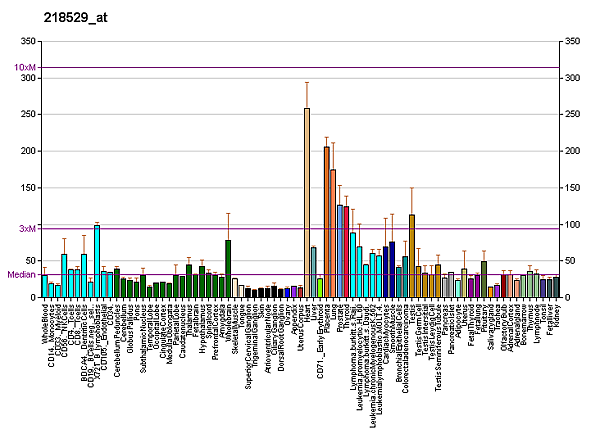Select the purple 10xM horizontal line
This screenshot has height=434, width=600.
[x=300, y=68]
